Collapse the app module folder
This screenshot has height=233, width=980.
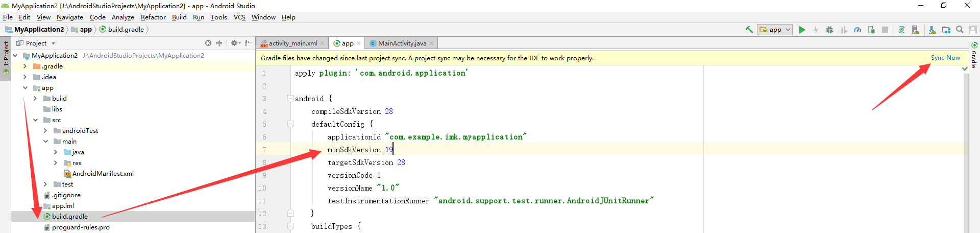(25, 87)
